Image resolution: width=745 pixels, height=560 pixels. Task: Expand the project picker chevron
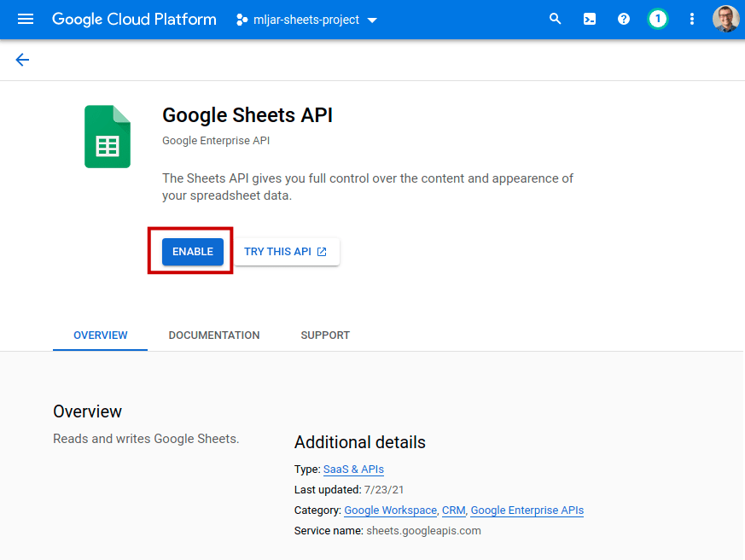click(373, 20)
